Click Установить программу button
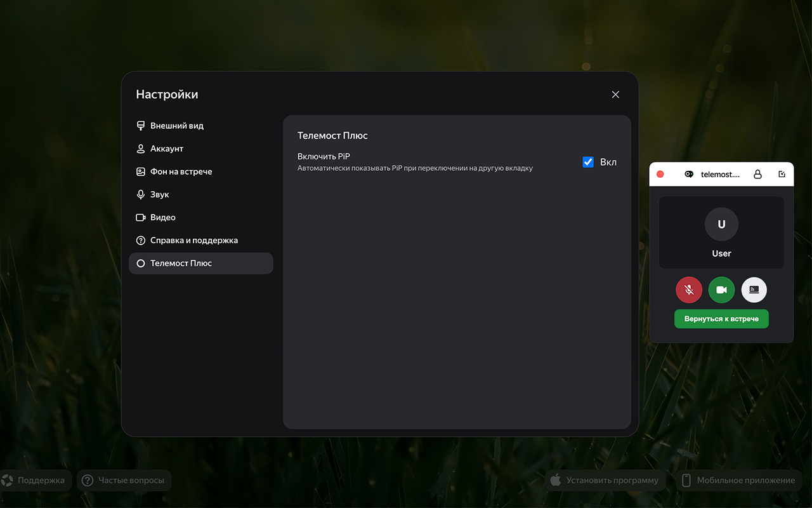 (x=605, y=481)
